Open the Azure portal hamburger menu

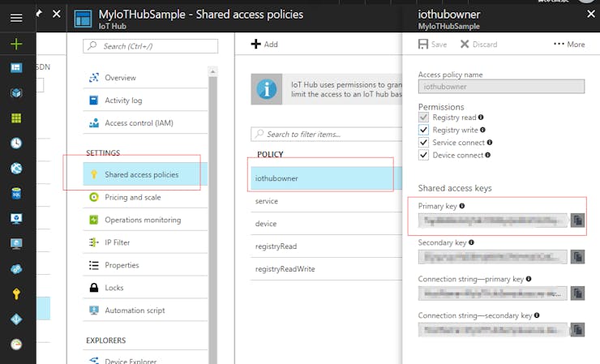tap(16, 18)
